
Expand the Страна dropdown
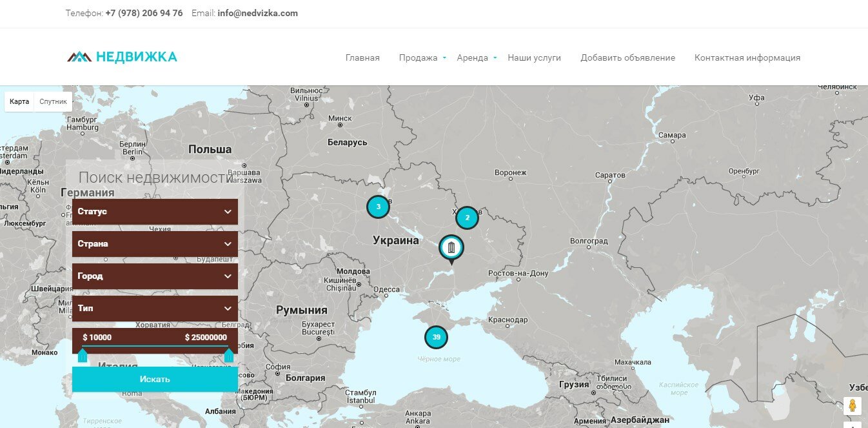pos(155,244)
